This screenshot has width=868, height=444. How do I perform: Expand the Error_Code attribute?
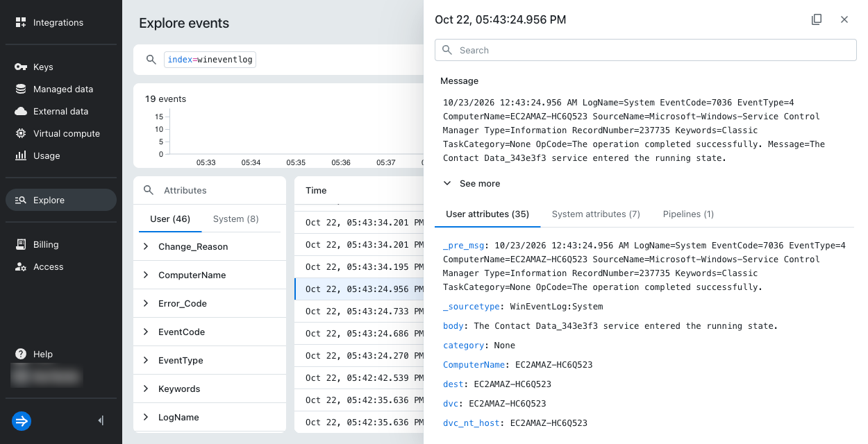tap(146, 303)
